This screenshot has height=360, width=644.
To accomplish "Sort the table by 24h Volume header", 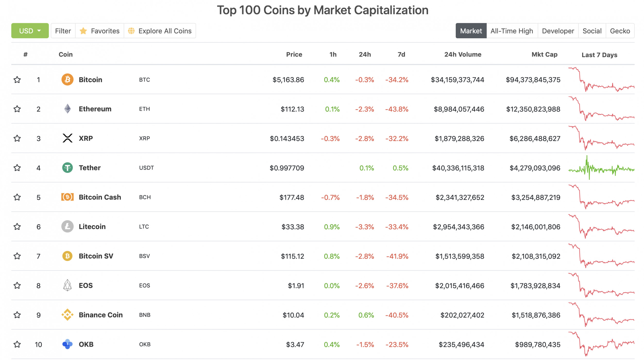I will [462, 55].
